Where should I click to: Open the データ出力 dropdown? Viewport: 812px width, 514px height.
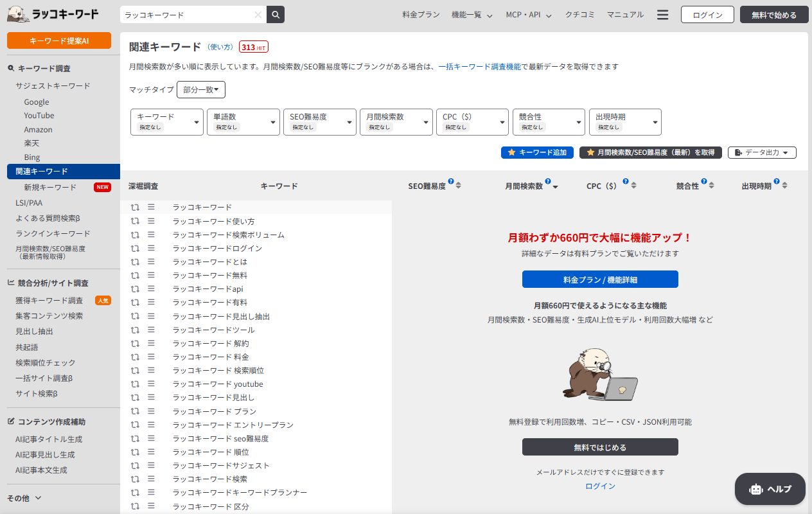click(x=762, y=152)
